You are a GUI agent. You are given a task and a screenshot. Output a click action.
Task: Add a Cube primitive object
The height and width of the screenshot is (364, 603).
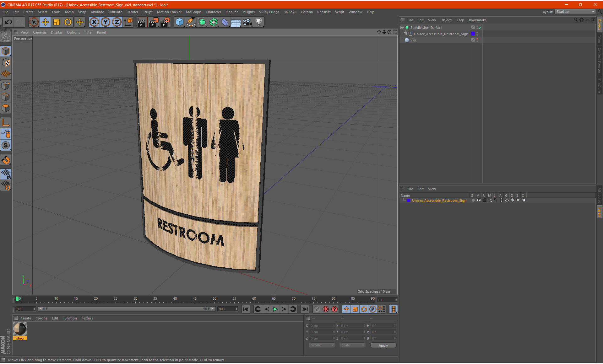coord(179,22)
